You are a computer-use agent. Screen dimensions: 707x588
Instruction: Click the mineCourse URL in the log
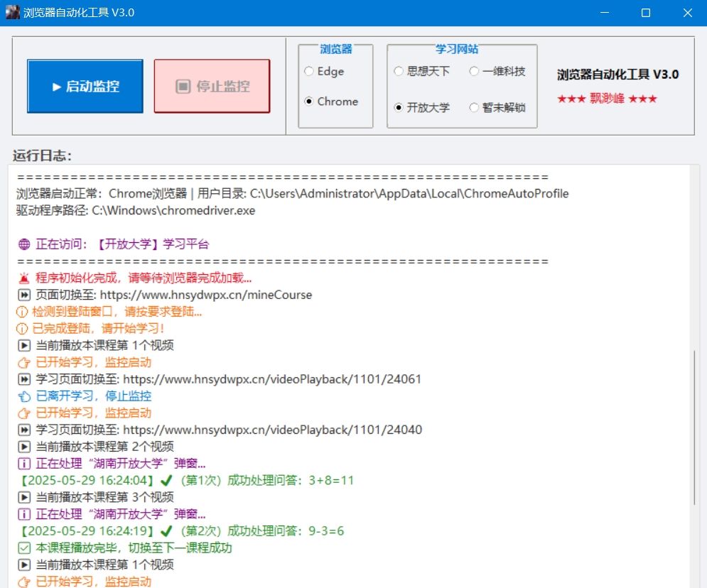coord(206,295)
